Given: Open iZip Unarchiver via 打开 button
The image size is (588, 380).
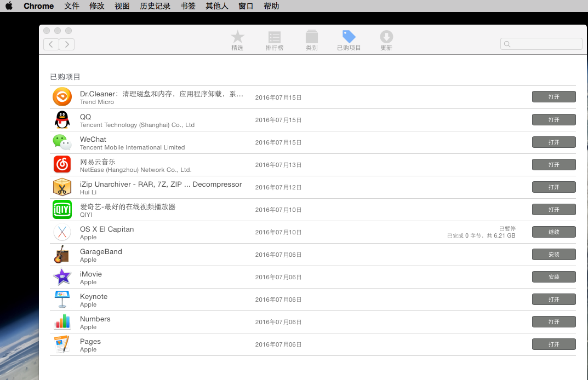Looking at the screenshot, I should click(554, 187).
